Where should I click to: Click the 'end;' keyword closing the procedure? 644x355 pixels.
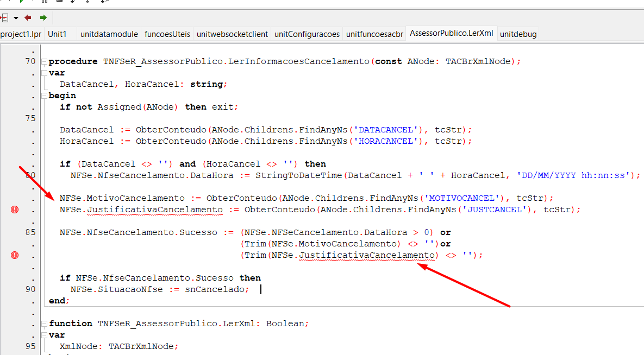pyautogui.click(x=59, y=301)
